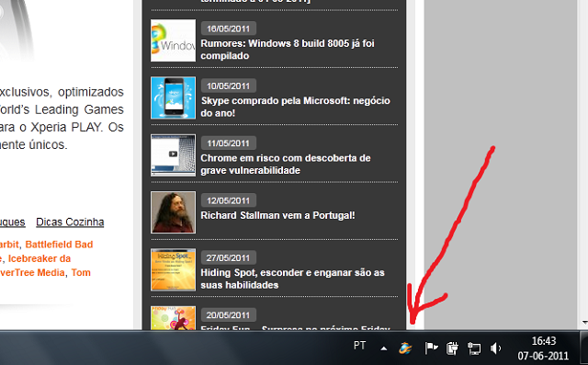Open the Friday Fun colorful thumbnail
The width and height of the screenshot is (588, 365).
(173, 318)
